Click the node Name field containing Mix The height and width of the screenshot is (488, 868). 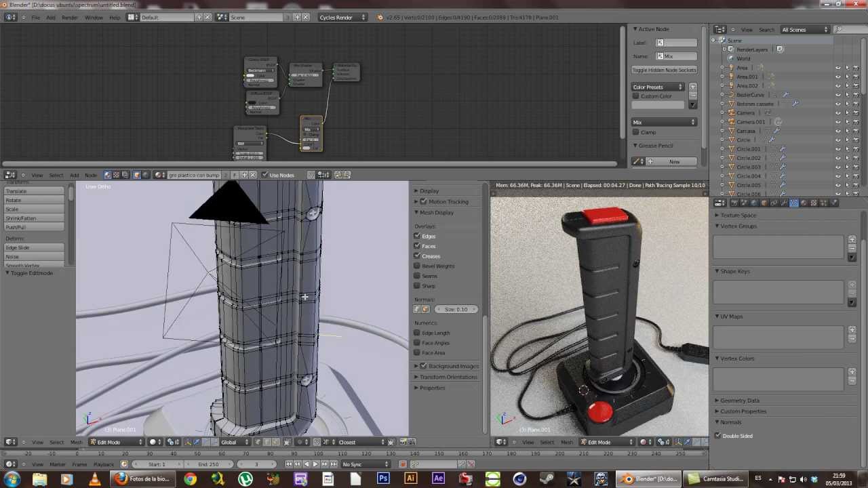click(676, 56)
